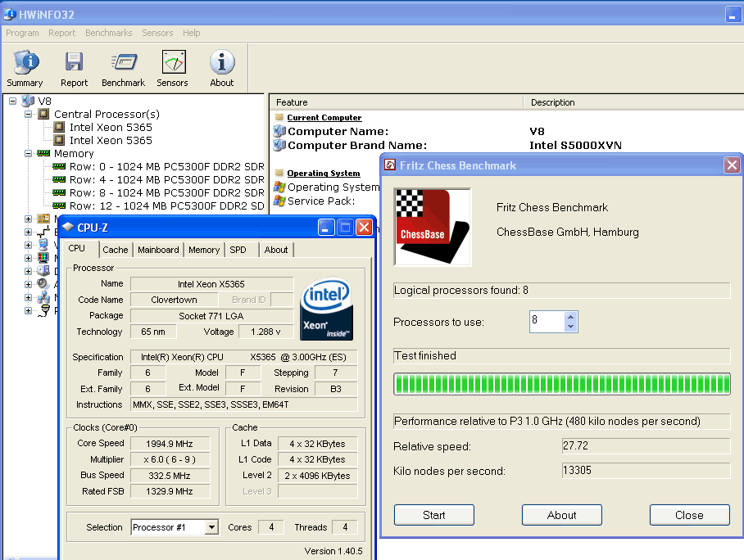The height and width of the screenshot is (560, 744).
Task: Click the CPU-Z title bar icon
Action: (x=68, y=227)
